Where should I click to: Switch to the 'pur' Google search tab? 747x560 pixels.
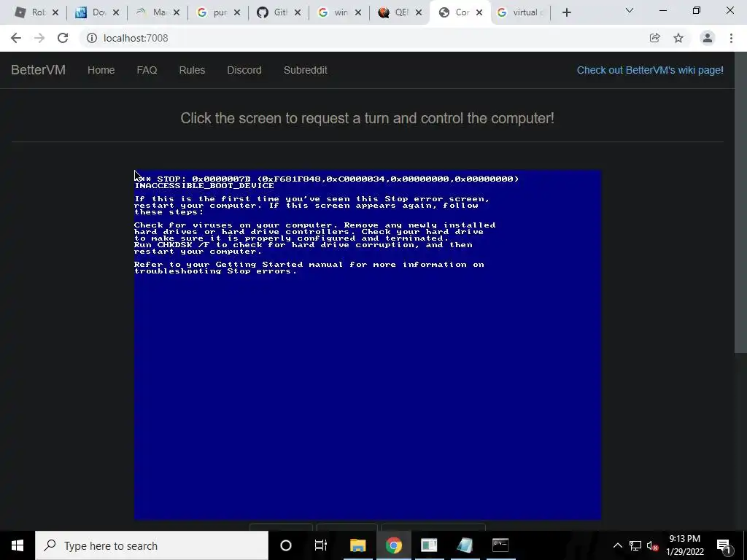point(217,12)
